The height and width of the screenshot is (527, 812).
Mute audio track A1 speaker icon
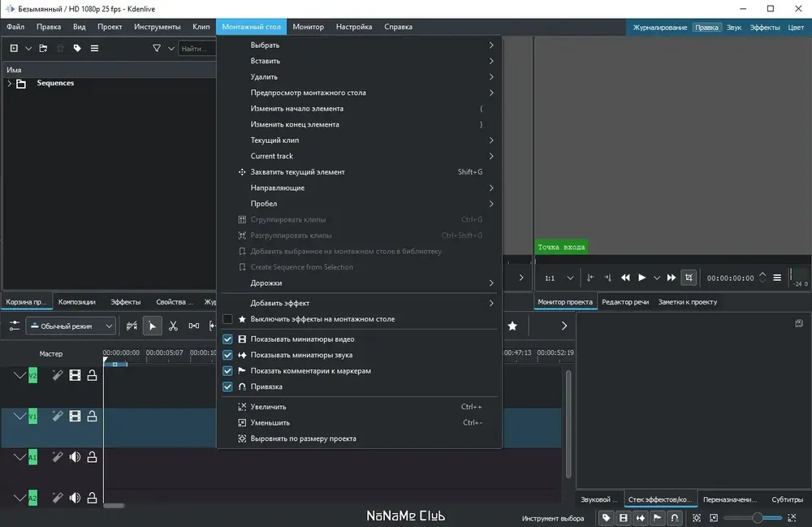pos(75,456)
